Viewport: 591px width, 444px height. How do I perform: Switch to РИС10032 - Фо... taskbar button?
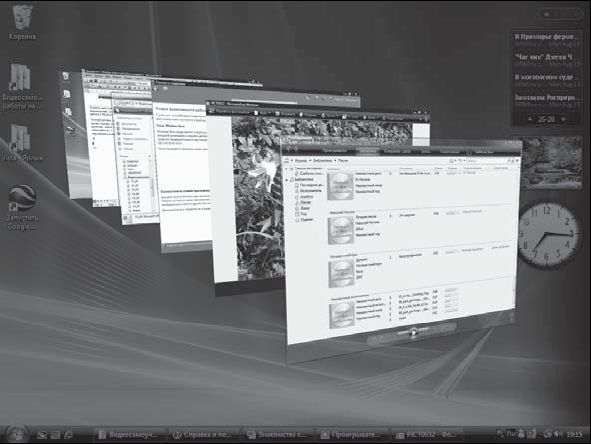click(x=427, y=435)
